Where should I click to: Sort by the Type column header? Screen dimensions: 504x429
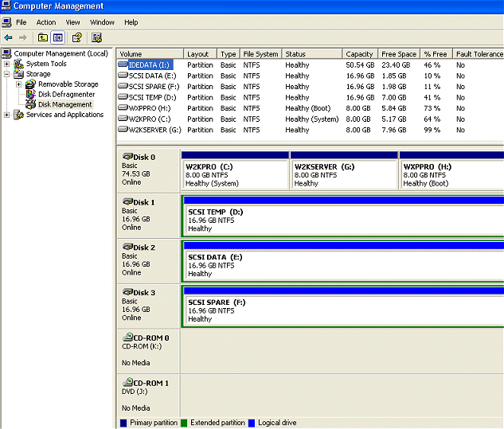point(229,54)
